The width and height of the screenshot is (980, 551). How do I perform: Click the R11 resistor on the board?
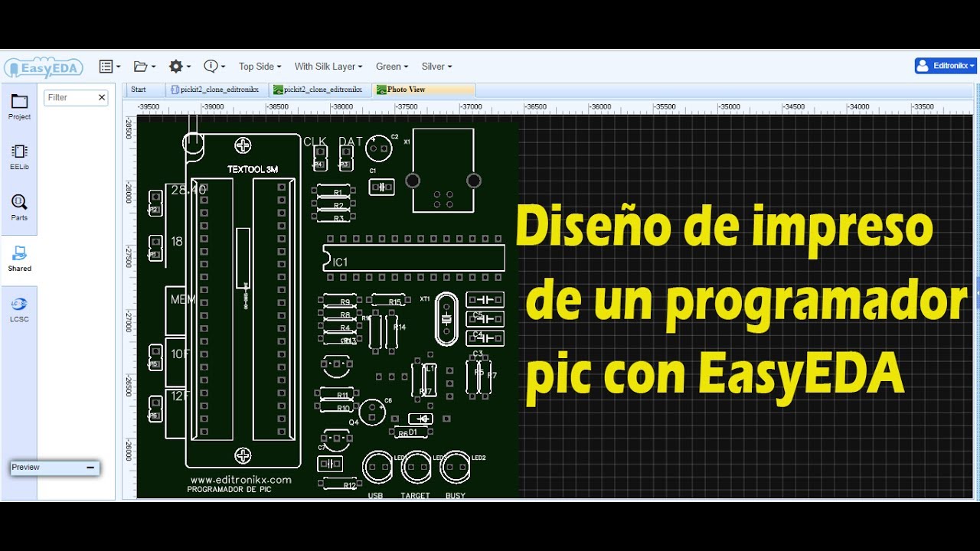point(337,395)
